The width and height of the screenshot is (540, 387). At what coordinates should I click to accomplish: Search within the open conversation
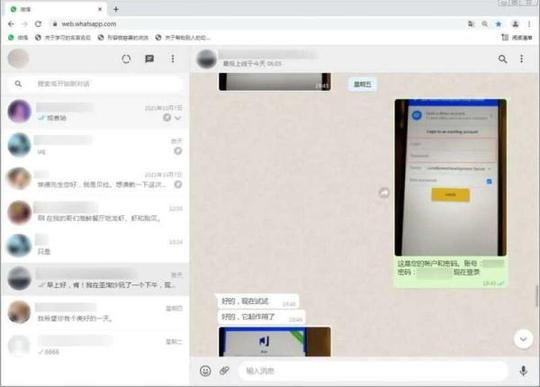[x=502, y=59]
